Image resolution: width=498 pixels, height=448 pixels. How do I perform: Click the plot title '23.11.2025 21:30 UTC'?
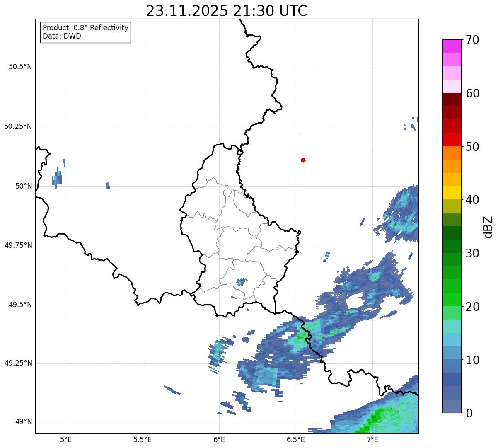coord(227,11)
